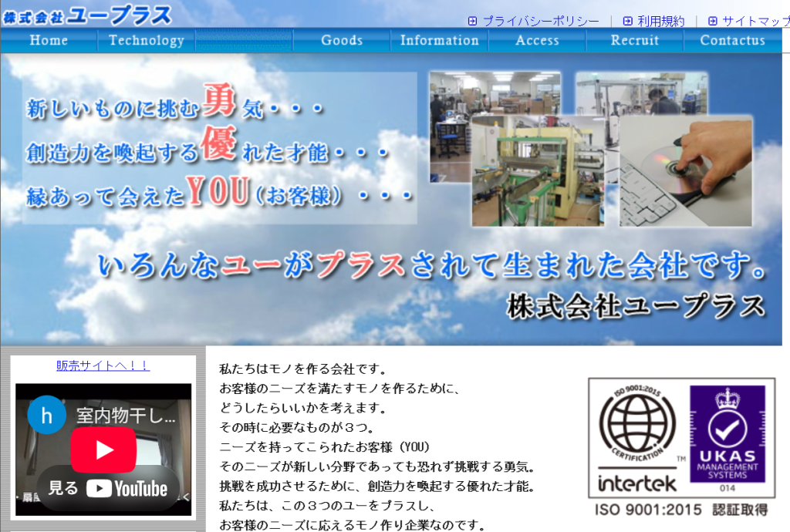The image size is (790, 532).
Task: Follow the 販売サイトへ！！ link
Action: [x=103, y=365]
